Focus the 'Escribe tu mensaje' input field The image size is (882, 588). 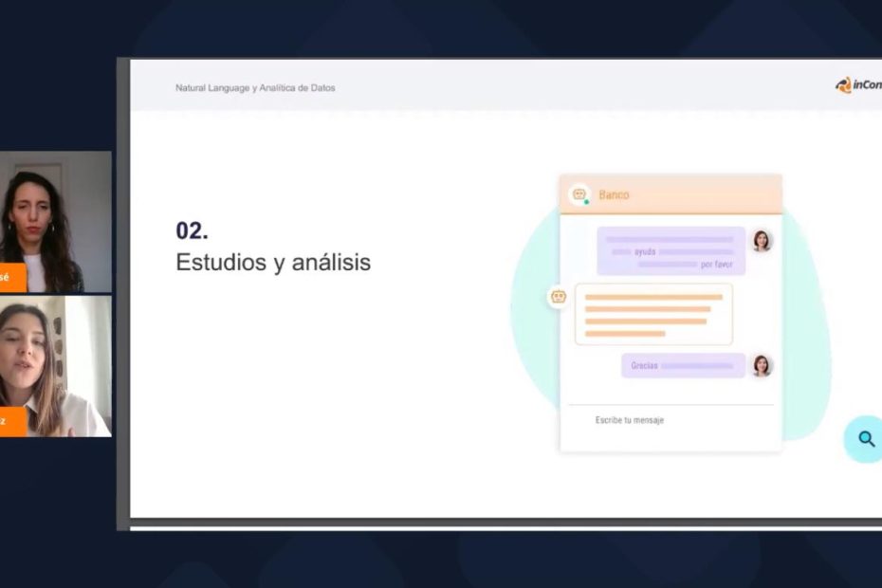tap(670, 420)
